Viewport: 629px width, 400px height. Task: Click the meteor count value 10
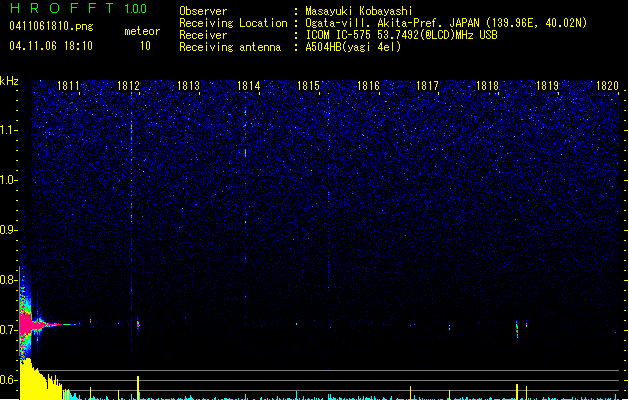pyautogui.click(x=145, y=46)
